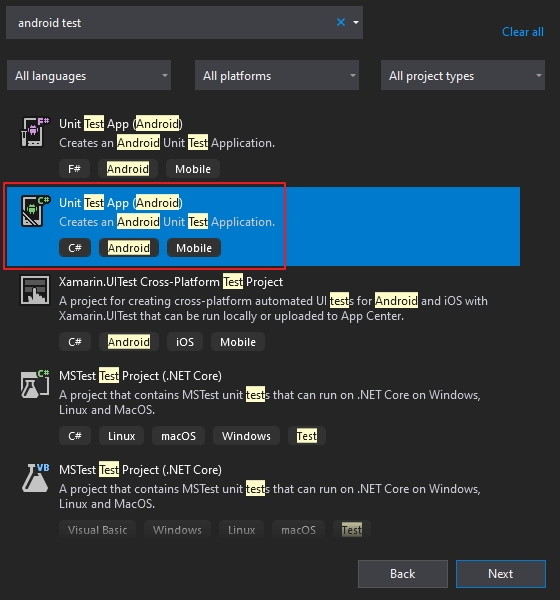Click Mobile tag on selected C# template
Viewport: 560px width, 600px height.
[x=194, y=248]
